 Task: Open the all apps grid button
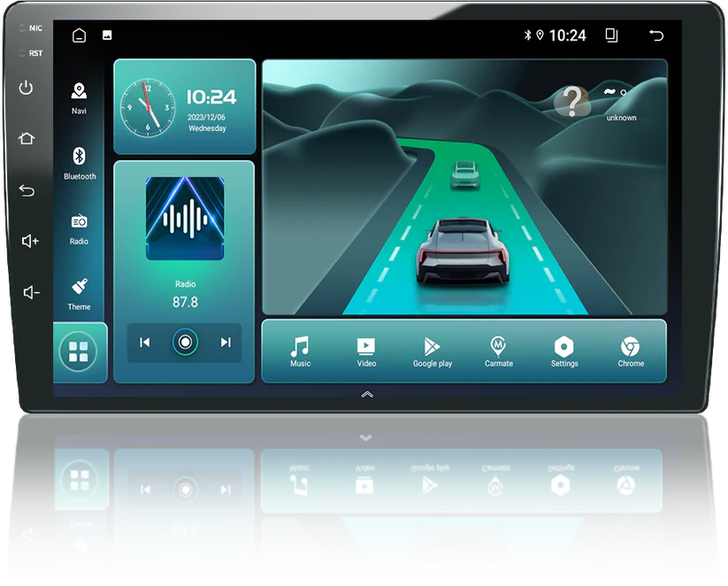coord(79,351)
